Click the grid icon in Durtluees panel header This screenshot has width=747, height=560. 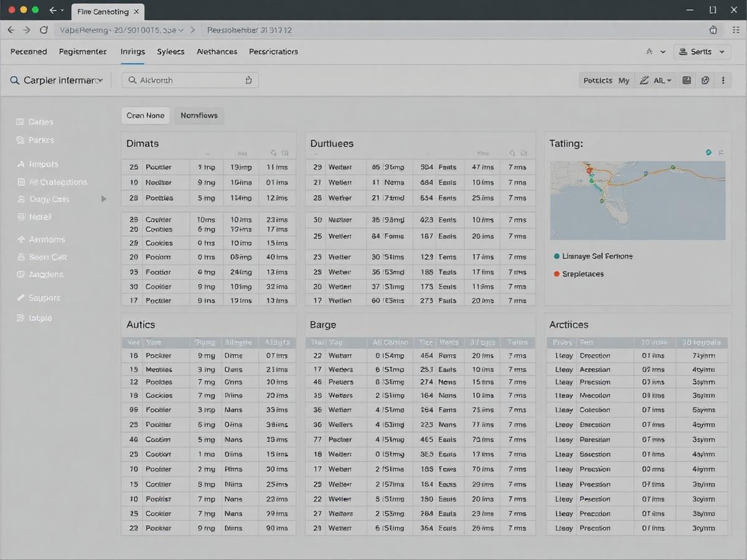coord(524,152)
